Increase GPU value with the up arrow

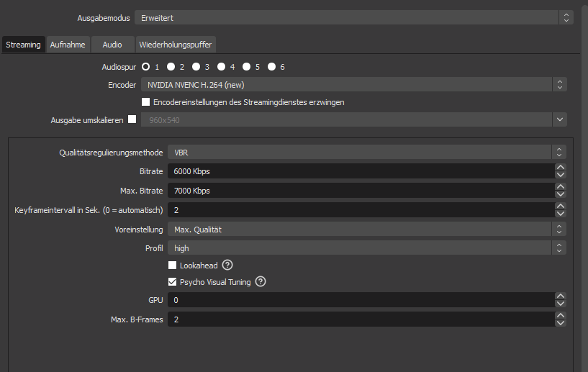tap(560, 296)
